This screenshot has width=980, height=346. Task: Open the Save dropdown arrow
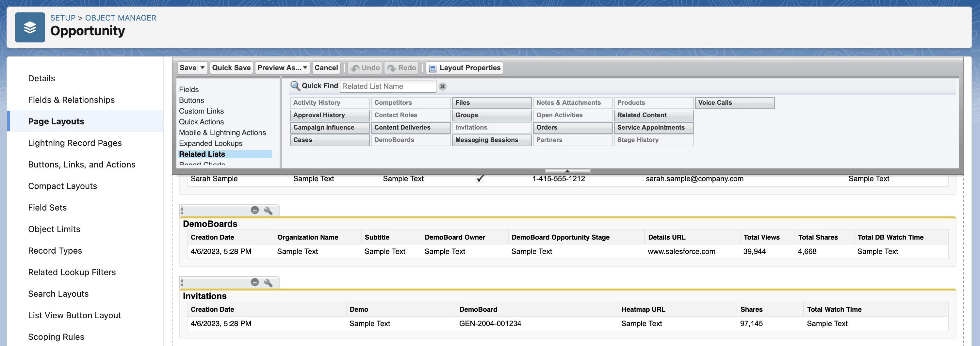point(203,68)
